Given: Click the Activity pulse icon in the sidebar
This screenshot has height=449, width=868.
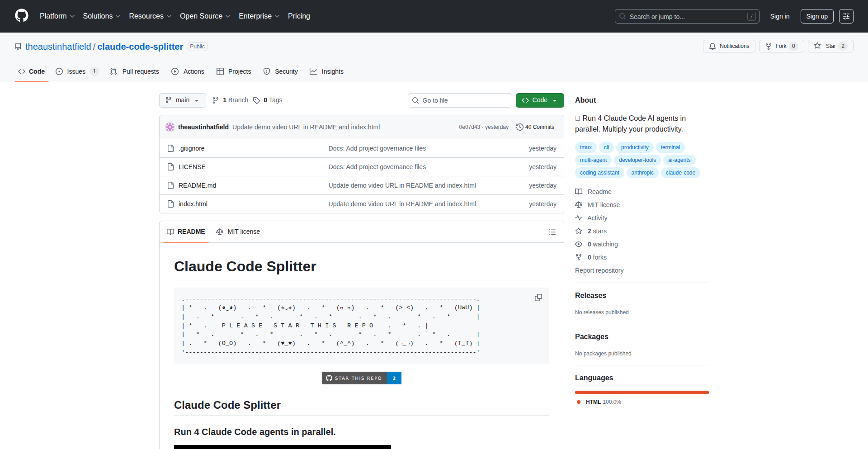Looking at the screenshot, I should 579,218.
